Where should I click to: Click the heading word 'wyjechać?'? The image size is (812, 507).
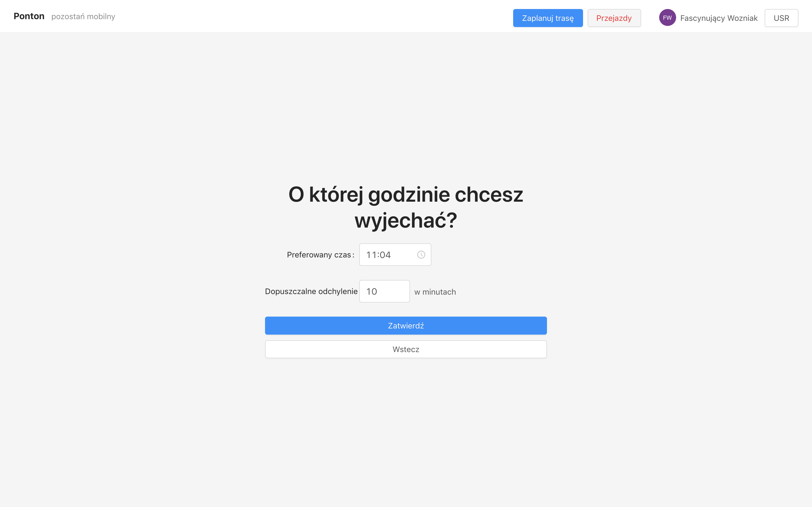(406, 221)
